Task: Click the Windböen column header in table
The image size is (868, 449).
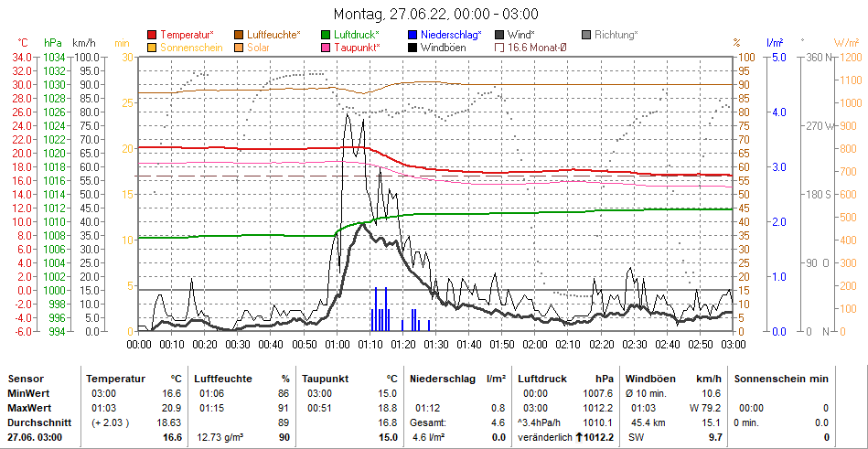Action: pyautogui.click(x=650, y=380)
